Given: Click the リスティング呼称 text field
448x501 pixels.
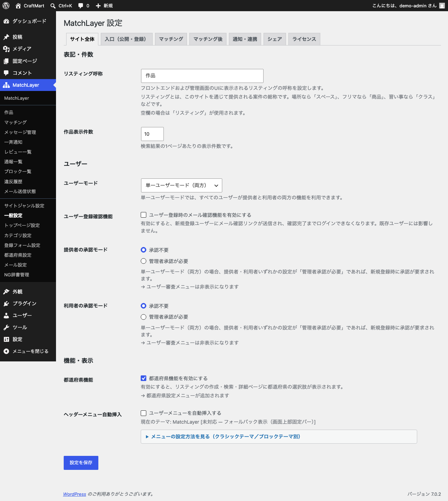Looking at the screenshot, I should pos(202,76).
